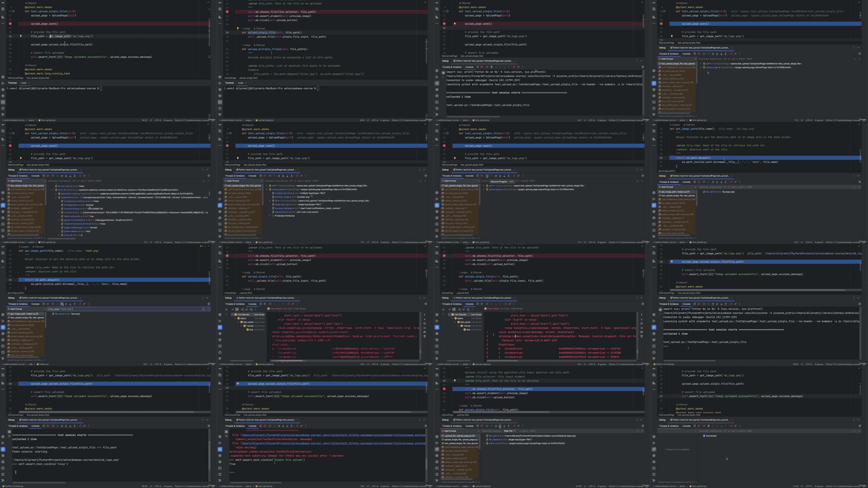Click '1 usage' hint above upload_multiple_files
This screenshot has height=488, width=868.
click(246, 45)
